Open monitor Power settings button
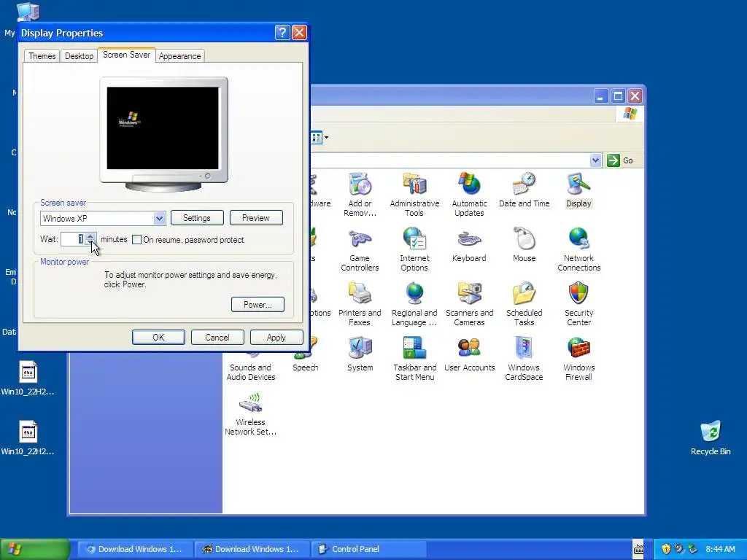 click(258, 304)
